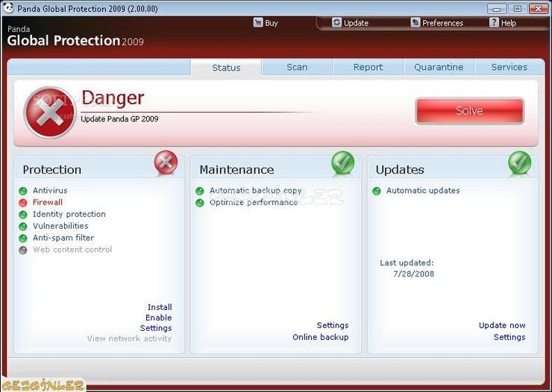
Task: Open Settings link in Protection panel
Action: pyautogui.click(x=156, y=328)
